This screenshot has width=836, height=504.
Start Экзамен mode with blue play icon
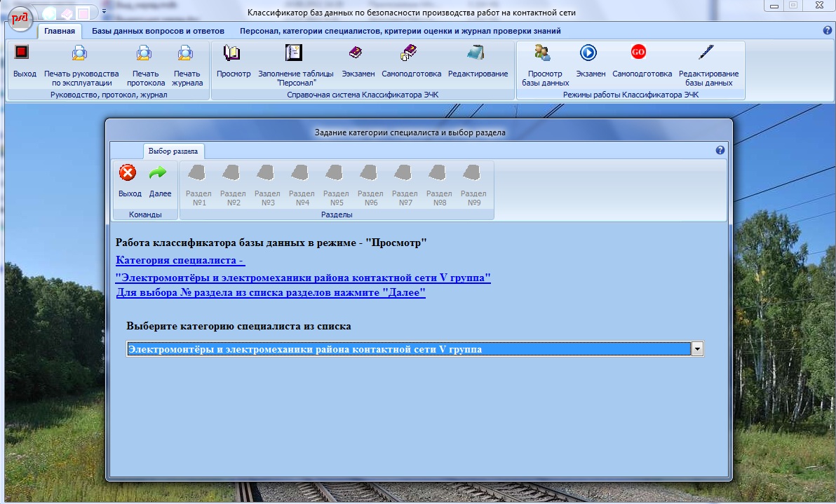click(x=590, y=53)
